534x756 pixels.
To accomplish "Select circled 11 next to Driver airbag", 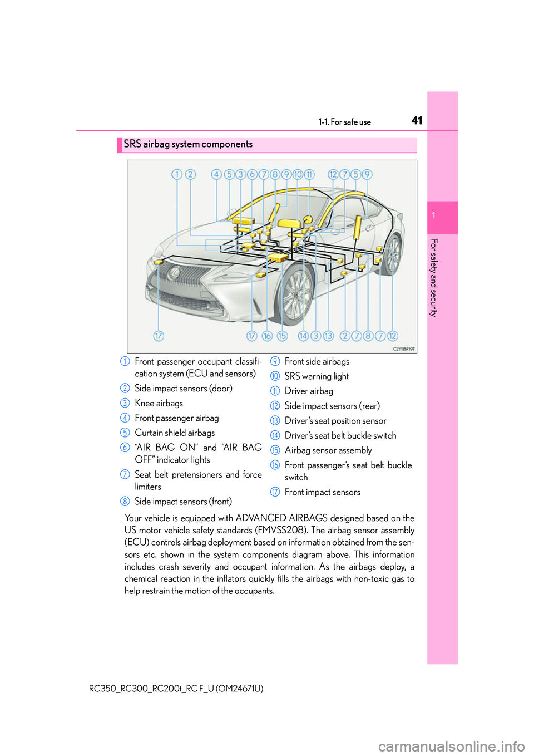I will (x=275, y=391).
